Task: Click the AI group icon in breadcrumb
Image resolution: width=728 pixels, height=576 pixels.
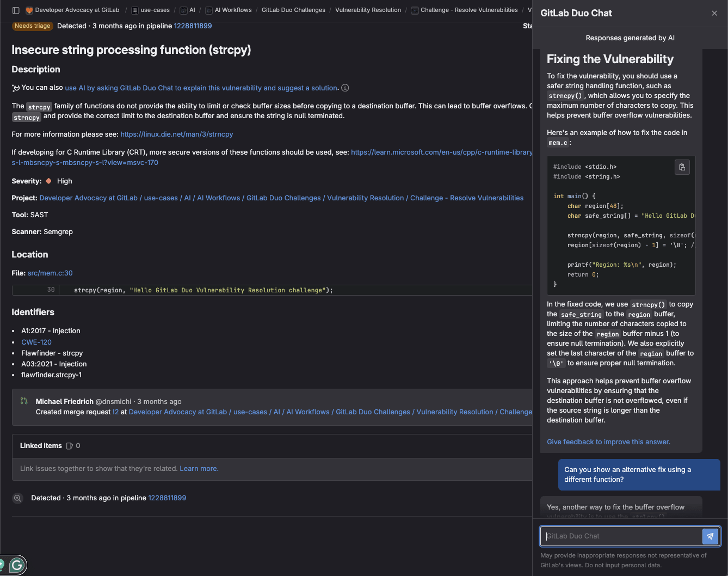Action: tap(184, 10)
